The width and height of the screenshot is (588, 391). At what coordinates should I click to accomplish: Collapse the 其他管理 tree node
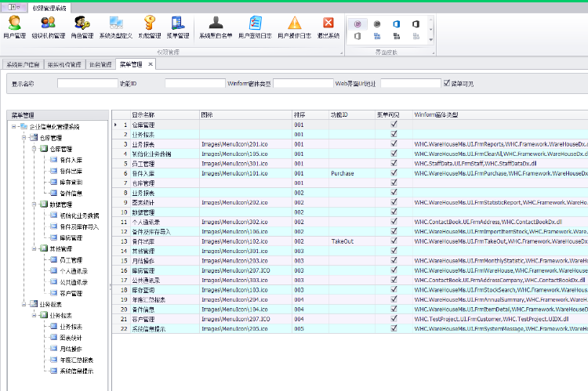pos(34,248)
